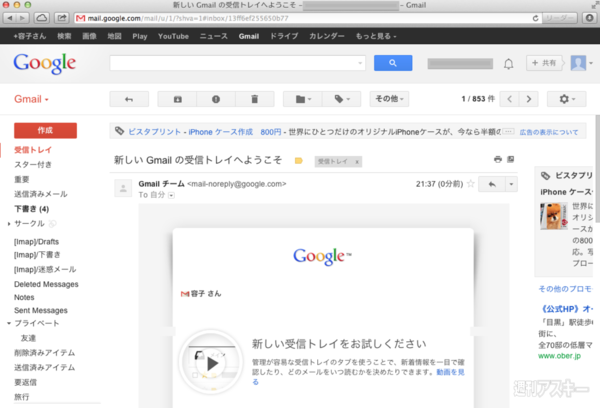Open the Gmail product switcher dropdown
The height and width of the screenshot is (408, 600).
pos(31,99)
